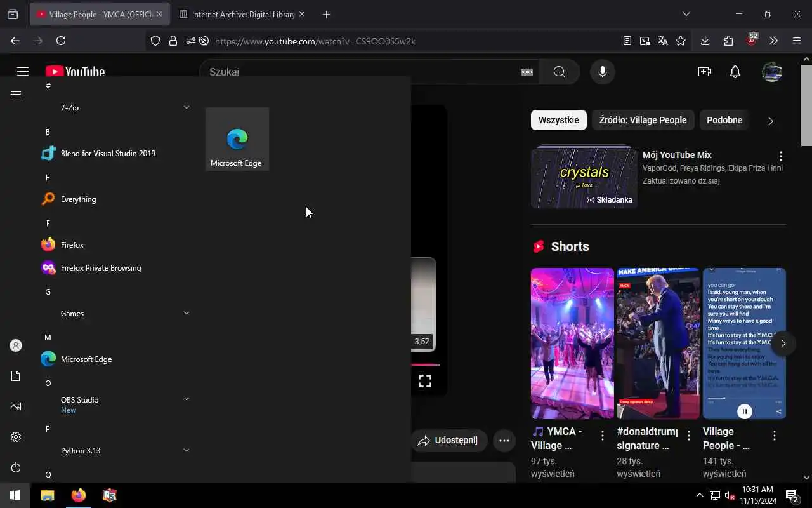Image resolution: width=812 pixels, height=508 pixels.
Task: Open the Firefox application menu
Action: pyautogui.click(x=797, y=41)
